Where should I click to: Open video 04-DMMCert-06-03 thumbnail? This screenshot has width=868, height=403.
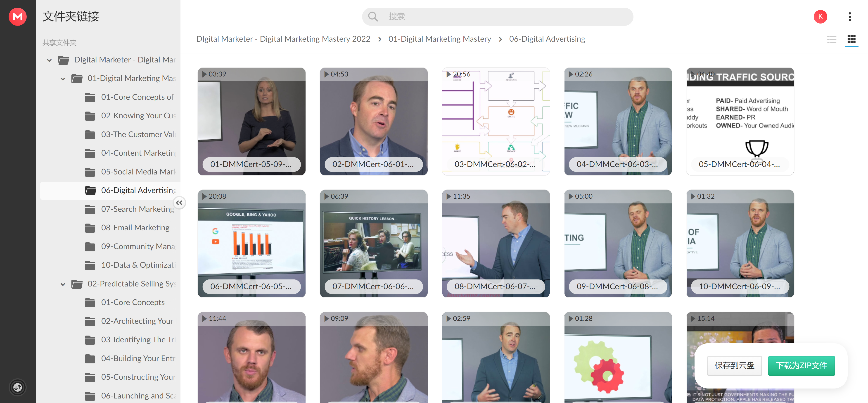(x=618, y=122)
